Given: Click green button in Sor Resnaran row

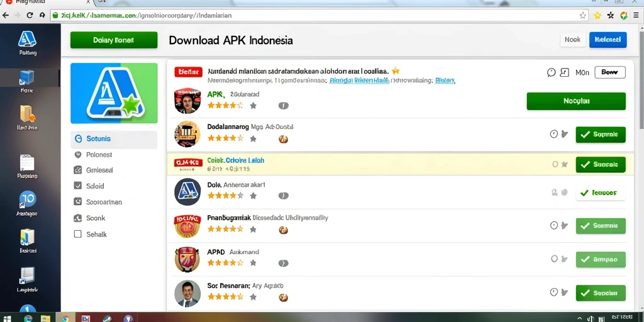Looking at the screenshot, I should point(601,293).
